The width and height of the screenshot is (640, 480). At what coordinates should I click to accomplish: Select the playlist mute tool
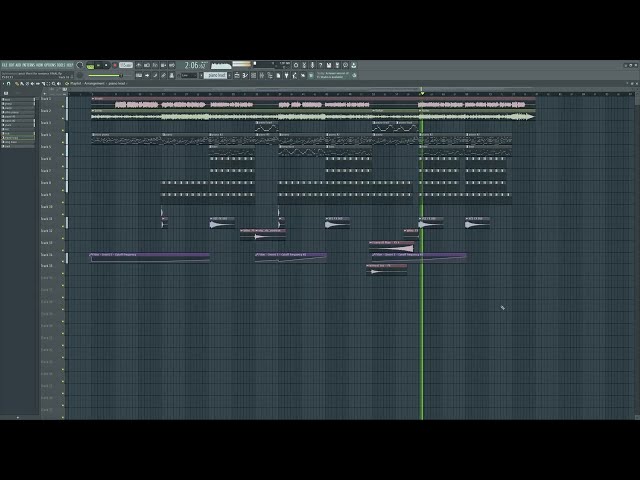33,83
